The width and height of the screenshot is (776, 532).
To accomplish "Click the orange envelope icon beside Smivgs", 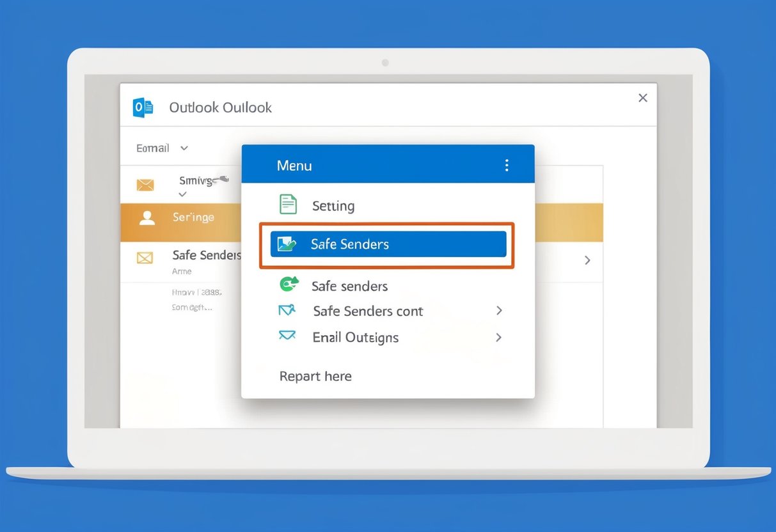I will (x=145, y=184).
